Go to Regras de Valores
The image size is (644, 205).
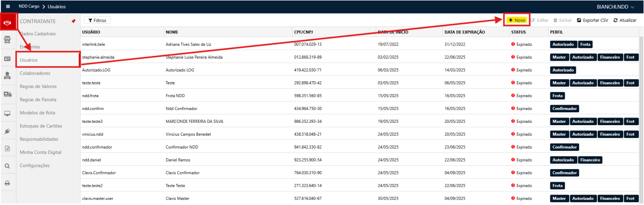point(38,86)
